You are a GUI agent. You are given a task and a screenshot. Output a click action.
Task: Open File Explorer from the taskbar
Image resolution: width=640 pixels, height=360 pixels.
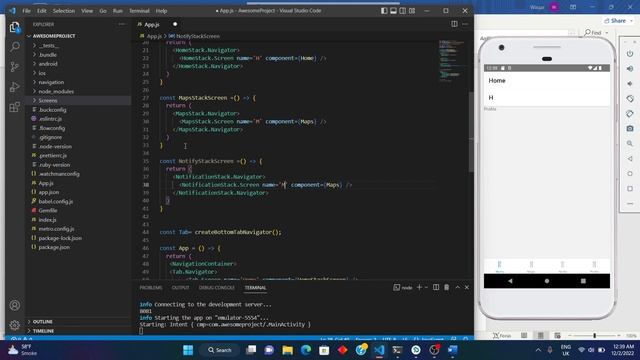tap(287, 350)
